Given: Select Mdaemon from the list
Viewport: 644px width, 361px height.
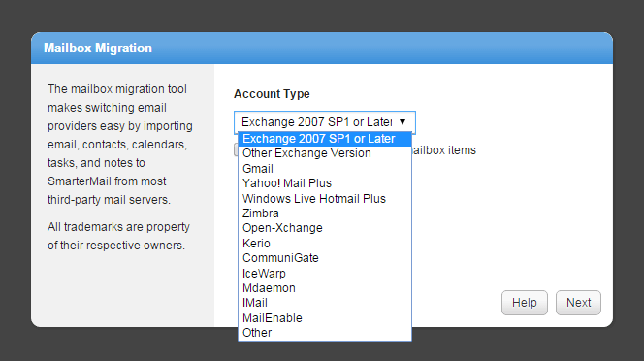Looking at the screenshot, I should 325,288.
